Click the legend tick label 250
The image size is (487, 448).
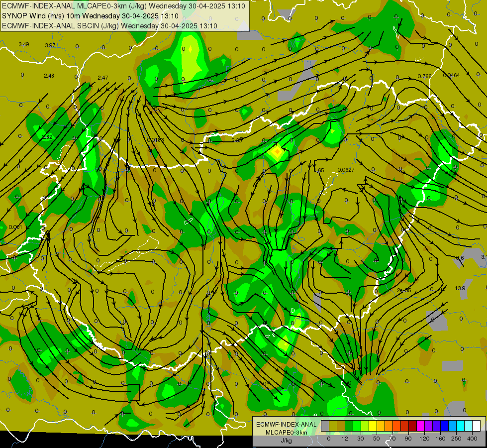[x=456, y=439]
